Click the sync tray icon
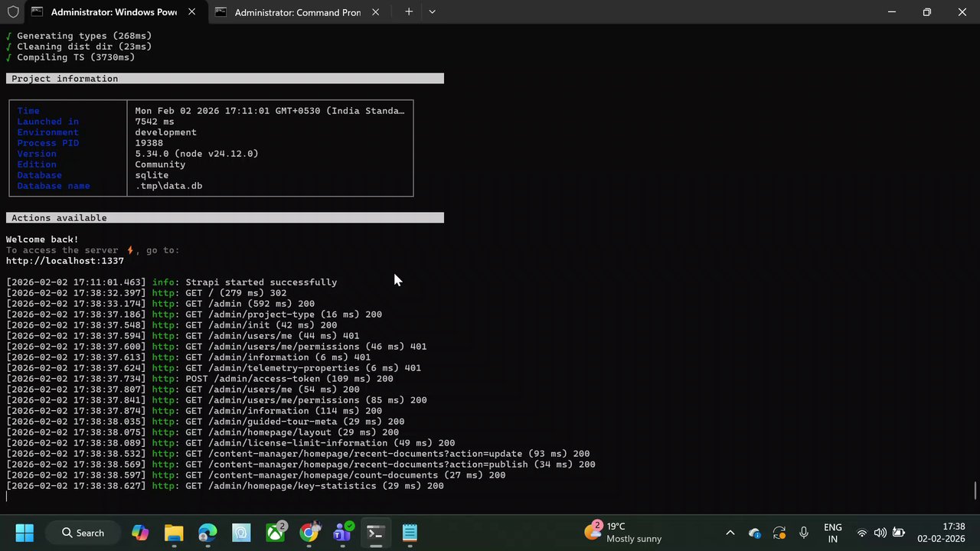The width and height of the screenshot is (980, 551). (x=779, y=533)
